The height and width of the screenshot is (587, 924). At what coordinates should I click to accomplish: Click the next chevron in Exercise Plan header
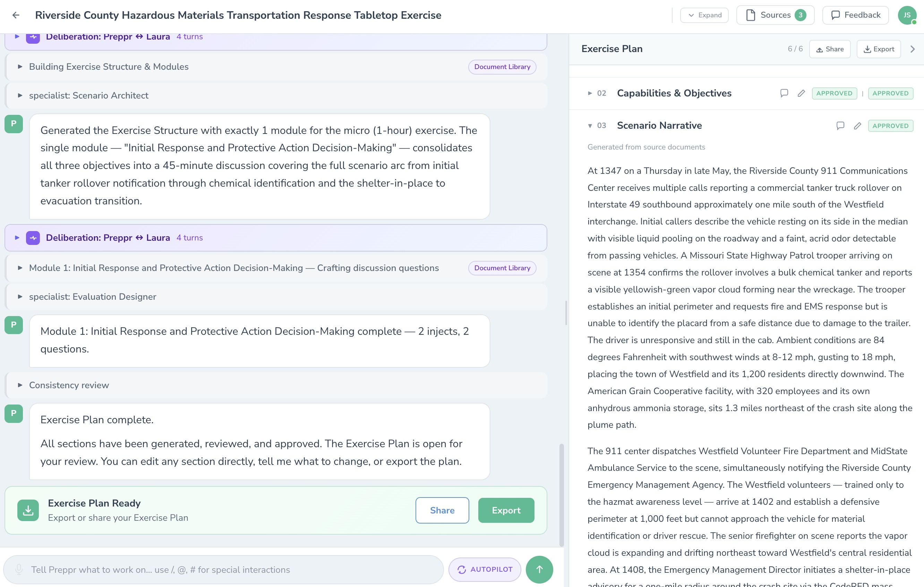pos(913,49)
